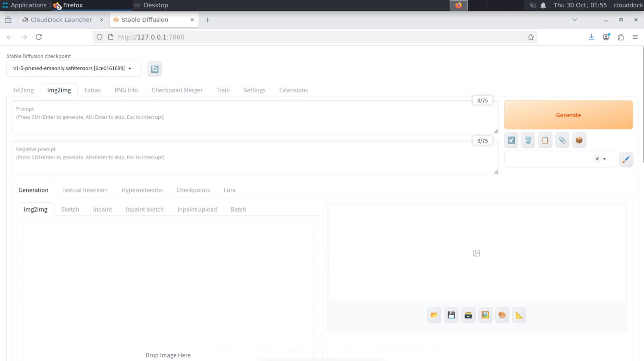This screenshot has height=361, width=644.
Task: Send image to extras ruler icon
Action: click(519, 315)
